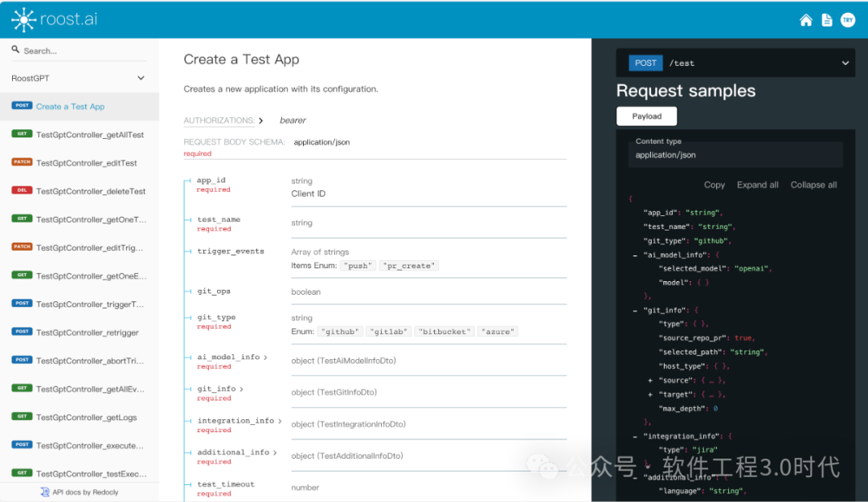The image size is (868, 502).
Task: Click the Create a Test App heading
Action: (x=241, y=59)
